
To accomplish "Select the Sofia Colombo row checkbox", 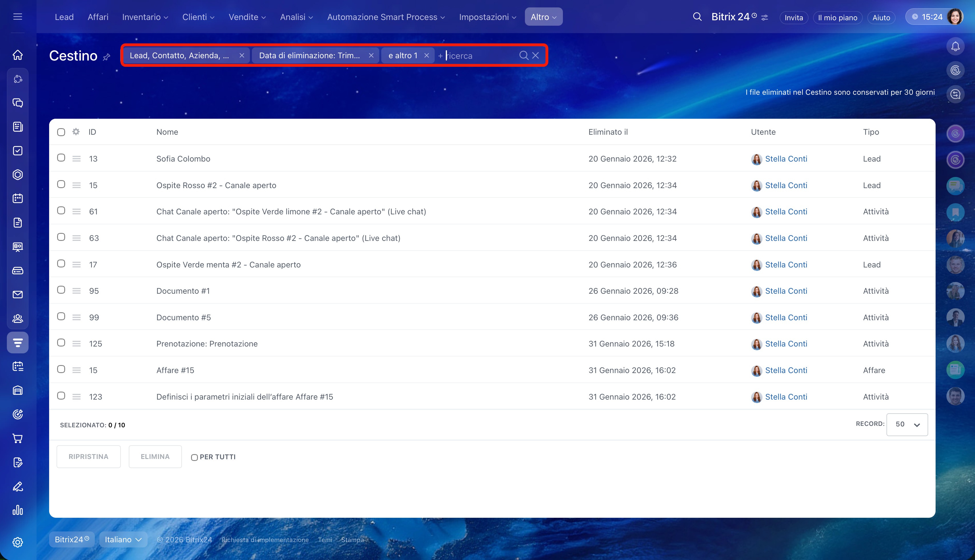I will click(x=61, y=158).
